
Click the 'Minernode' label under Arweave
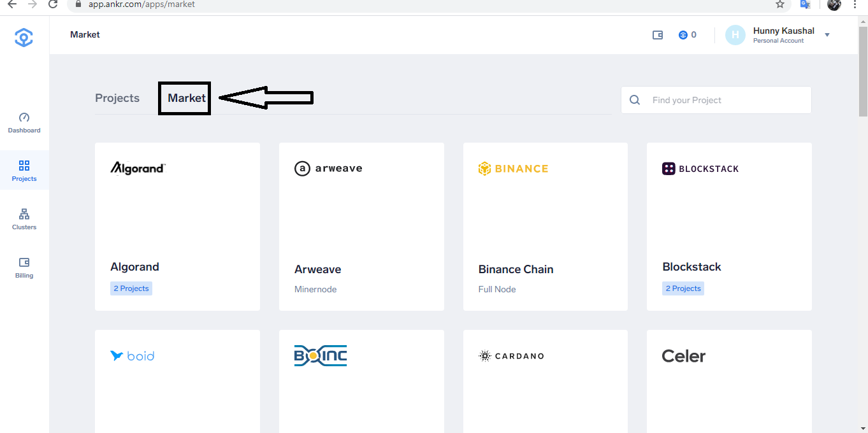pos(315,289)
